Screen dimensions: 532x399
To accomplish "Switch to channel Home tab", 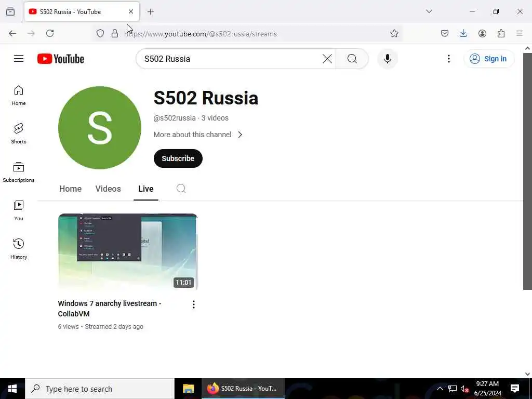I will click(70, 189).
